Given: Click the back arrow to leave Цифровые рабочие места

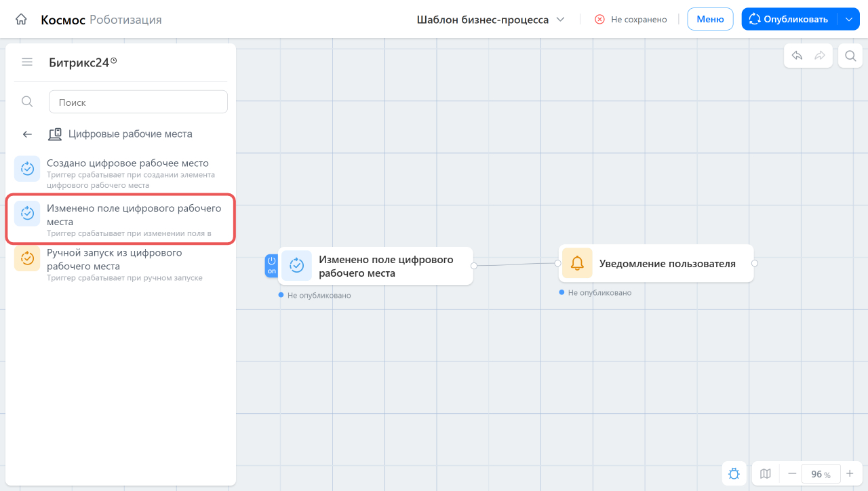Looking at the screenshot, I should pos(27,134).
